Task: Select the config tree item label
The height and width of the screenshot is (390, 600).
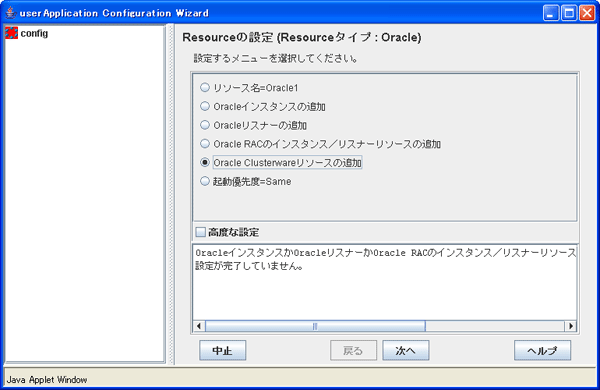Action: click(34, 34)
